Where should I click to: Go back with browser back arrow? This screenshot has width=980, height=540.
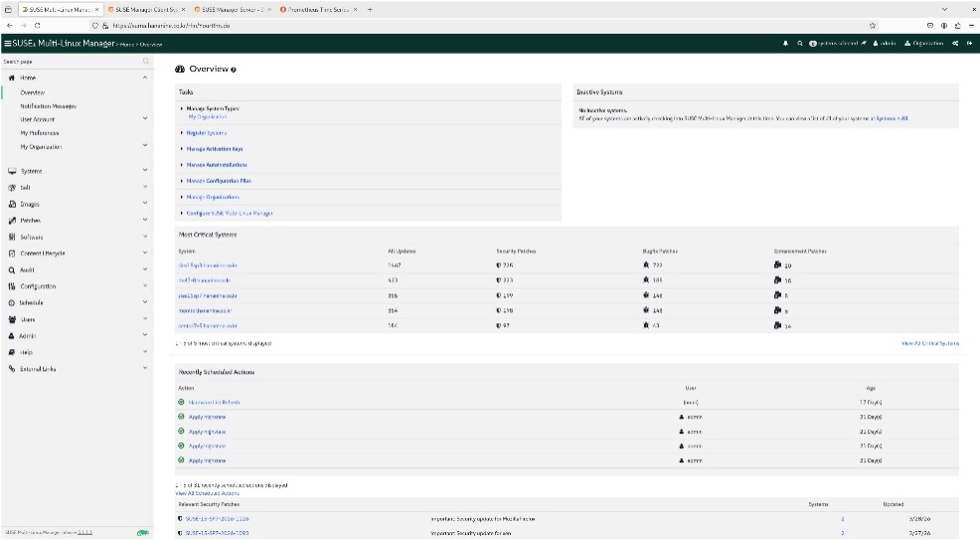[x=9, y=26]
